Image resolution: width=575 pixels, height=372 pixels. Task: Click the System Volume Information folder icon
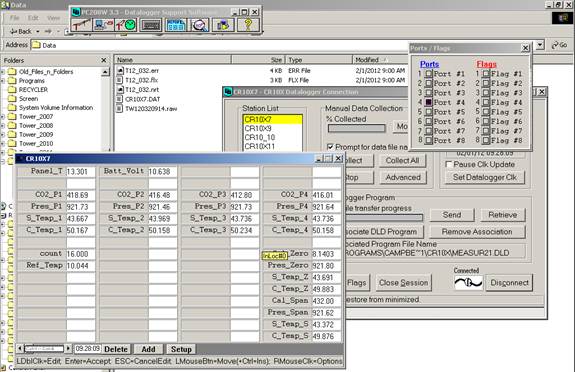coord(12,107)
